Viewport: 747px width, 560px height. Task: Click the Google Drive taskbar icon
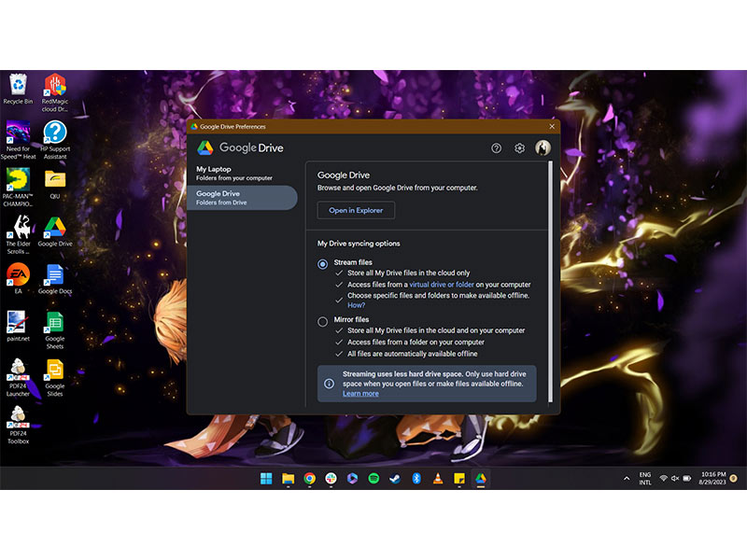(x=481, y=479)
